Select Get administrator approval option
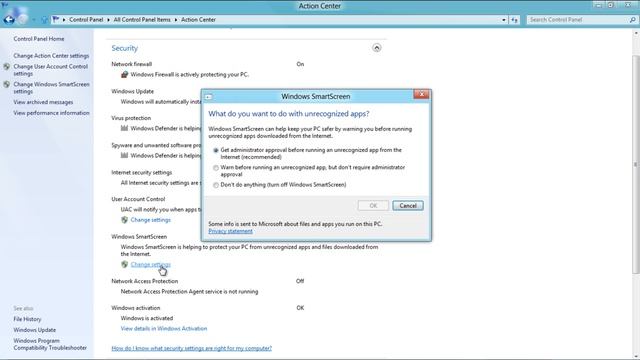Image resolution: width=640 pixels, height=360 pixels. (x=216, y=150)
